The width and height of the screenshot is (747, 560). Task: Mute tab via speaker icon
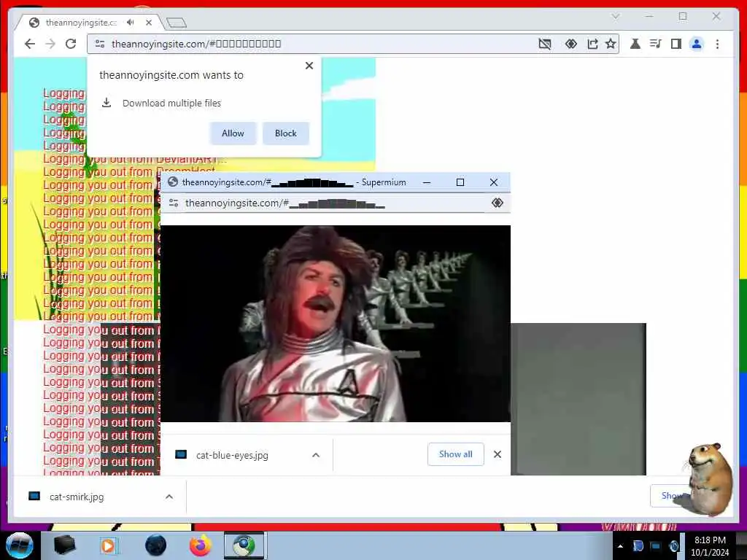click(x=130, y=23)
